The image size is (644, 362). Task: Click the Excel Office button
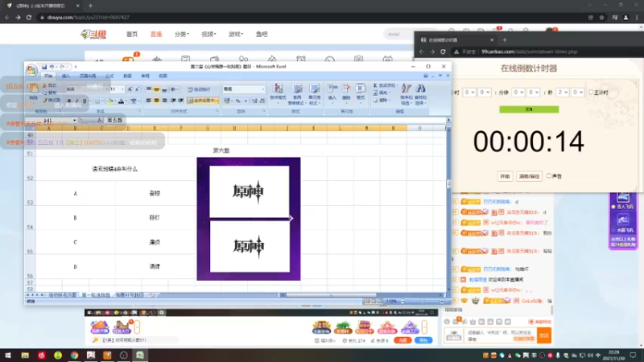tap(31, 70)
